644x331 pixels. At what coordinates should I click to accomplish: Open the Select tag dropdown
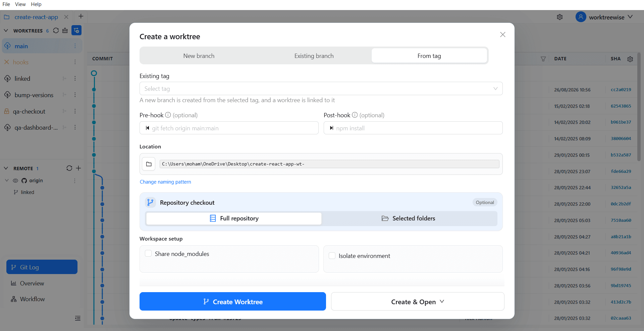click(x=321, y=88)
